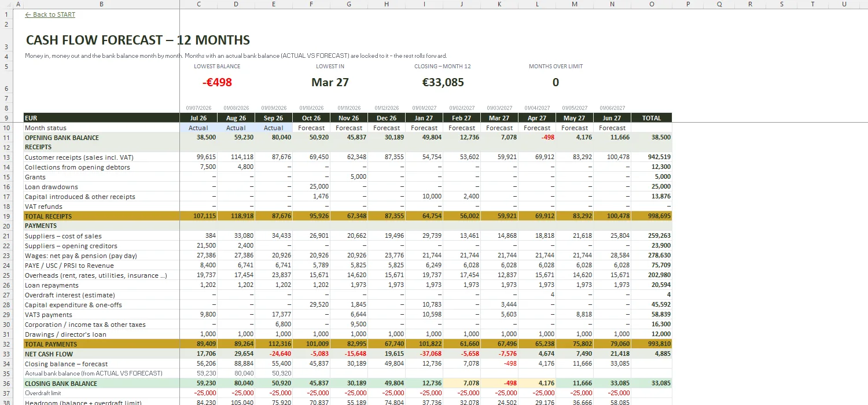Select row 33 header
The height and width of the screenshot is (405, 868).
(x=6, y=354)
